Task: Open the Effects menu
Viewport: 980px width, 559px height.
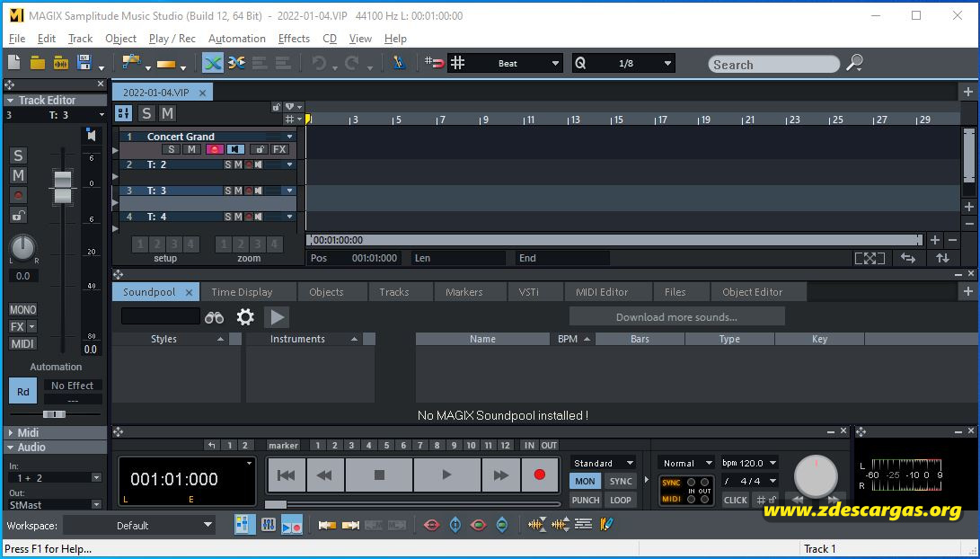Action: pyautogui.click(x=294, y=39)
